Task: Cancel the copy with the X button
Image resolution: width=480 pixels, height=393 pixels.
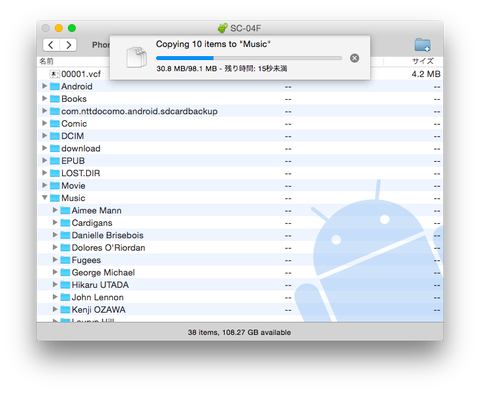Action: tap(354, 58)
